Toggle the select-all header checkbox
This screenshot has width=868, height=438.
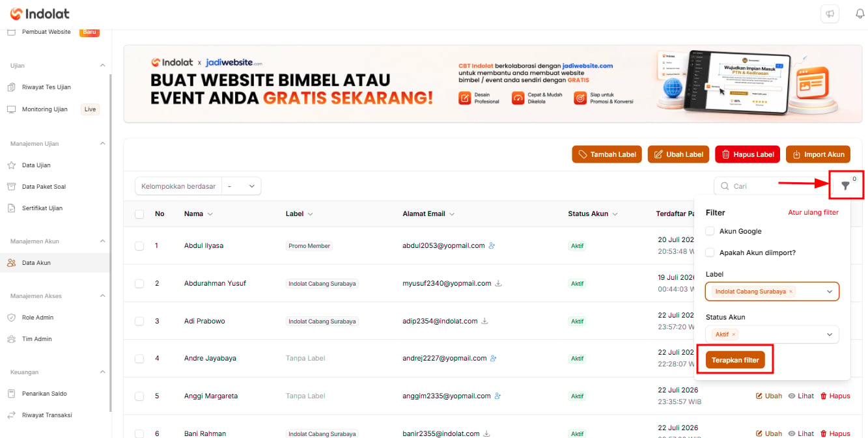click(x=139, y=213)
